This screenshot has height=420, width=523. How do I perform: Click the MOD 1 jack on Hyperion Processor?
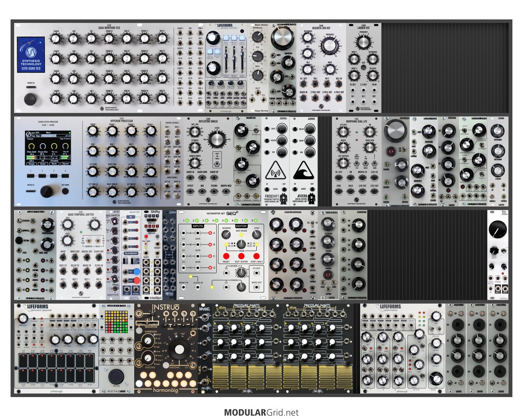(x=167, y=131)
